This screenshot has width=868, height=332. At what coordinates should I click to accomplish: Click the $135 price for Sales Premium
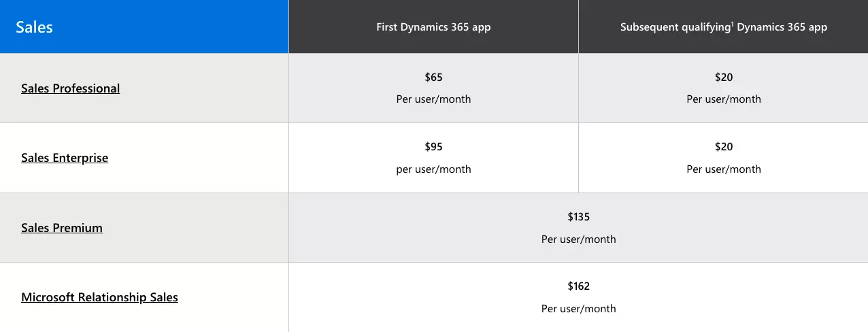click(x=579, y=217)
